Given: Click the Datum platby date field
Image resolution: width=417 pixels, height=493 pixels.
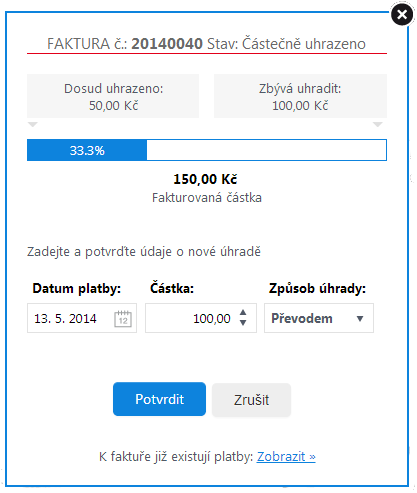Looking at the screenshot, I should coord(82,318).
